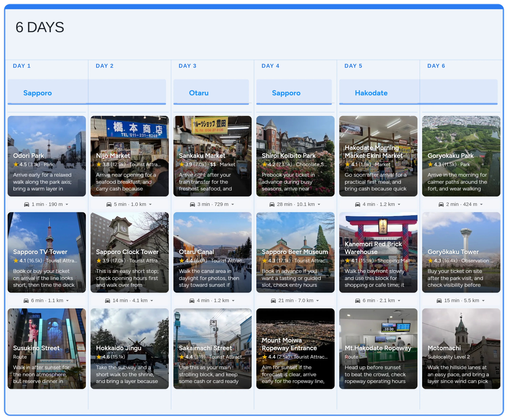This screenshot has width=508, height=420.
Task: Click car icon below Odori Park card
Action: point(27,204)
